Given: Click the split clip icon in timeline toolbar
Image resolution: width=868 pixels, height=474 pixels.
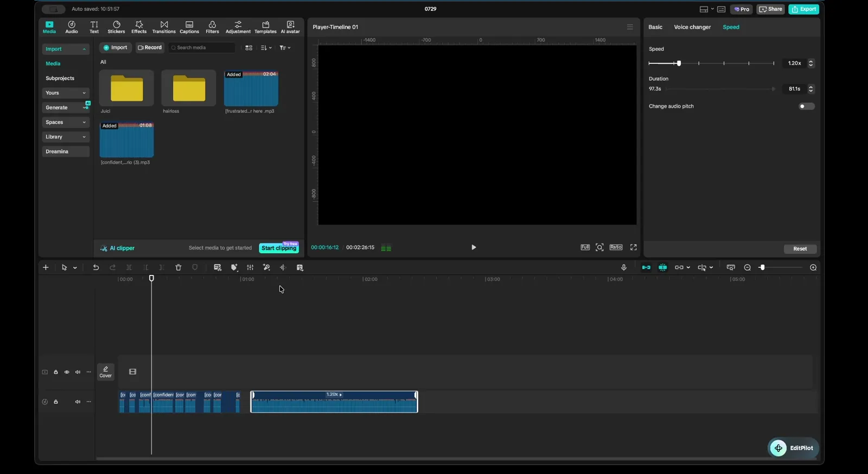Looking at the screenshot, I should pyautogui.click(x=129, y=267).
